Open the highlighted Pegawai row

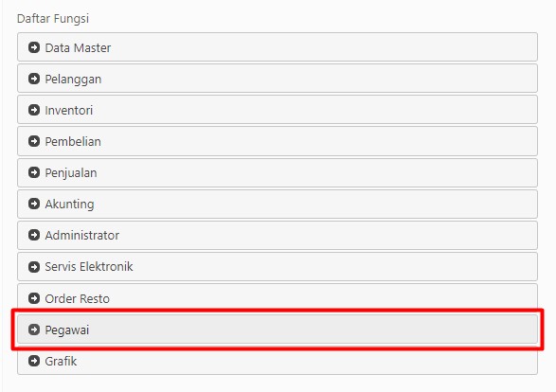click(278, 330)
